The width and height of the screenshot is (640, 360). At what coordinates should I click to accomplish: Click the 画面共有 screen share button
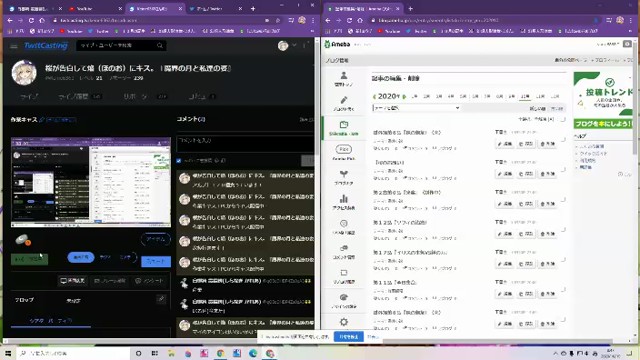[73, 280]
